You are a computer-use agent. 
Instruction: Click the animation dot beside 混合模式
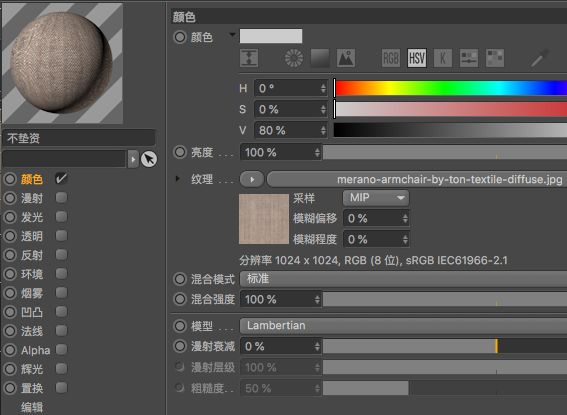(179, 279)
